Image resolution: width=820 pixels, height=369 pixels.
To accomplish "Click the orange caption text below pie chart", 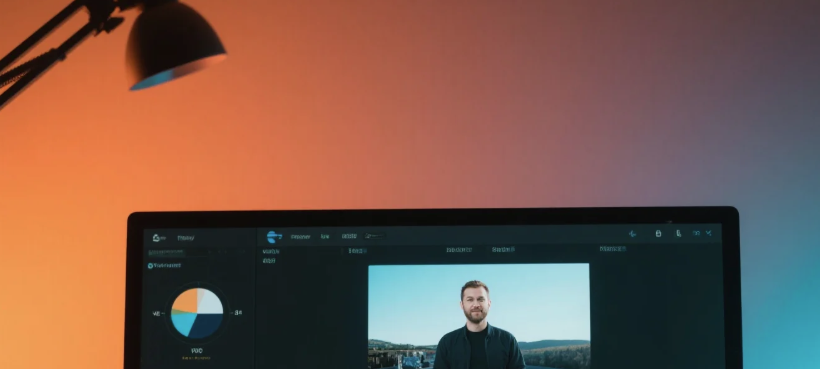I will click(196, 358).
